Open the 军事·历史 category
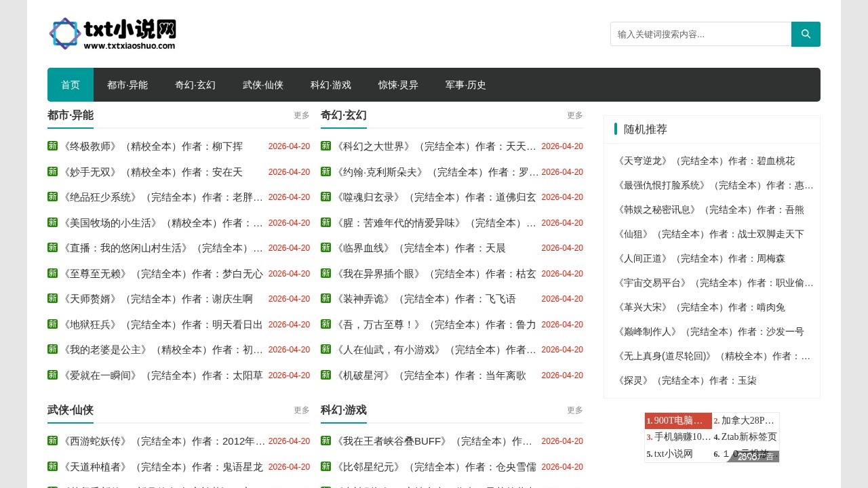 tap(465, 85)
